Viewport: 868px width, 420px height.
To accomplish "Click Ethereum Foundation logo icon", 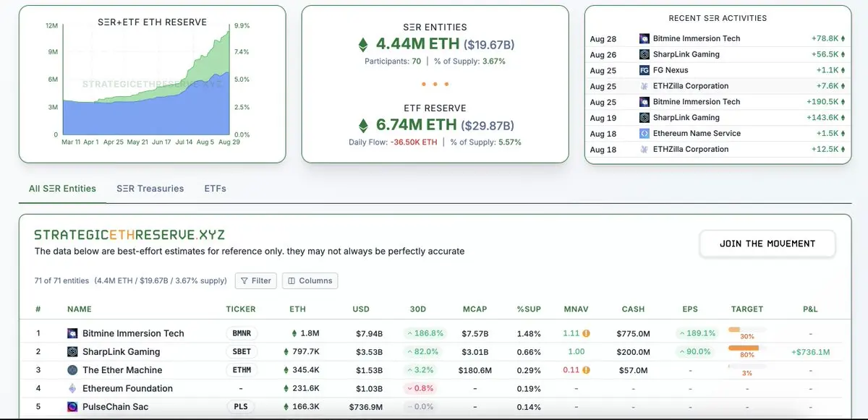I will [x=72, y=388].
